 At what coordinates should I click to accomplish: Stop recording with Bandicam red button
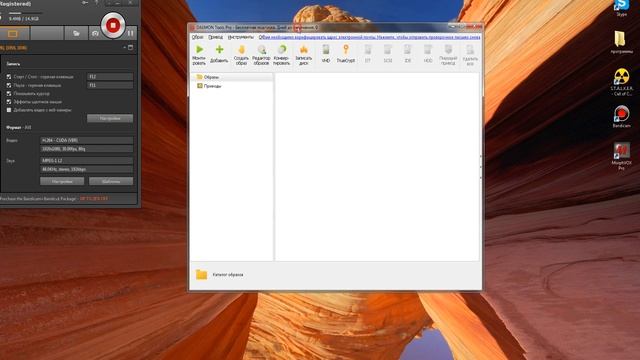pos(113,25)
